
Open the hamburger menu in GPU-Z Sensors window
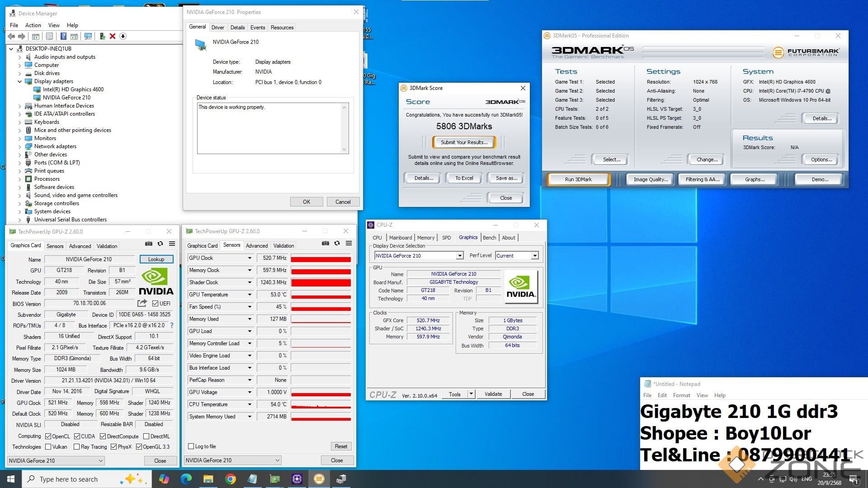349,244
